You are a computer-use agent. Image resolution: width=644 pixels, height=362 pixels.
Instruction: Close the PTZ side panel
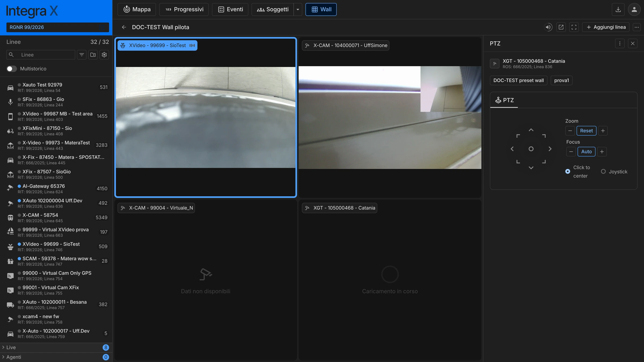point(632,43)
